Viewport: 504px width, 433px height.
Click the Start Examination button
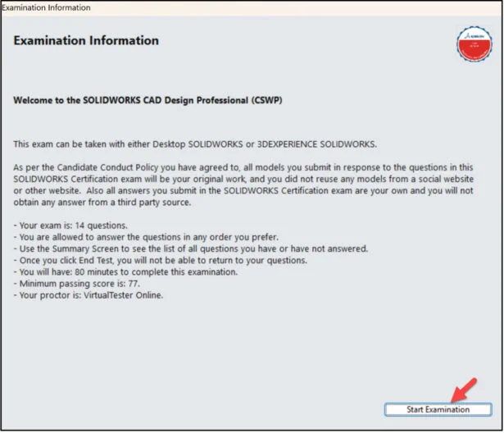[438, 409]
